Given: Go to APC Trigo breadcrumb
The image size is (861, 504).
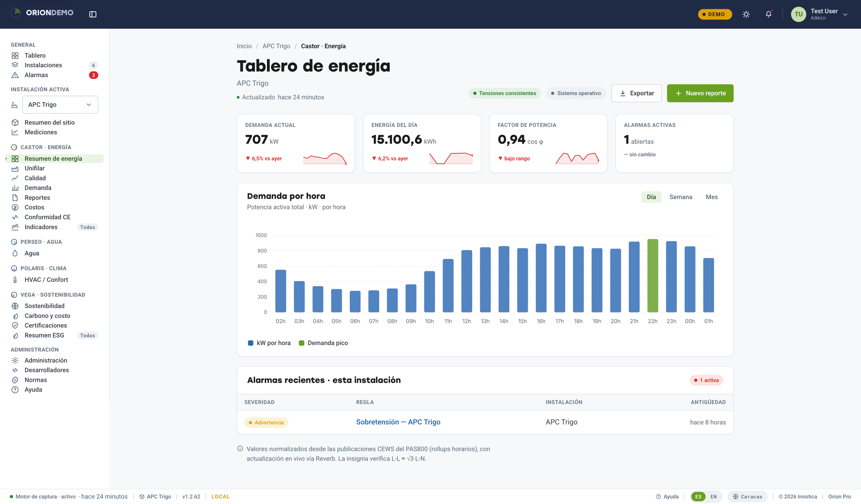Looking at the screenshot, I should pyautogui.click(x=276, y=46).
